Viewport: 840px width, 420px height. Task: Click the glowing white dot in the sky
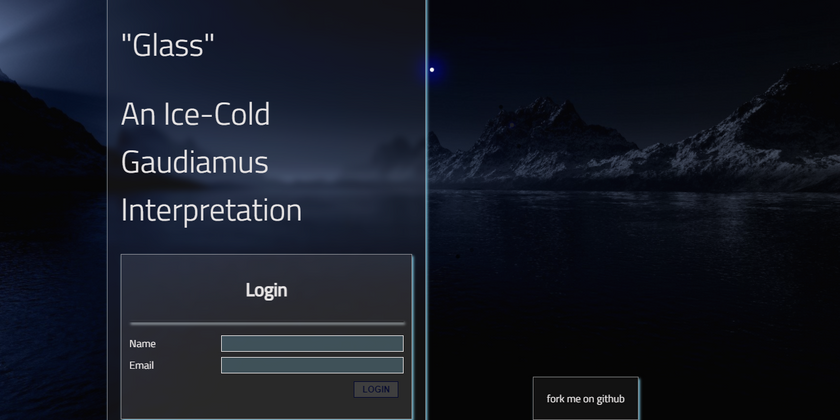pos(432,70)
